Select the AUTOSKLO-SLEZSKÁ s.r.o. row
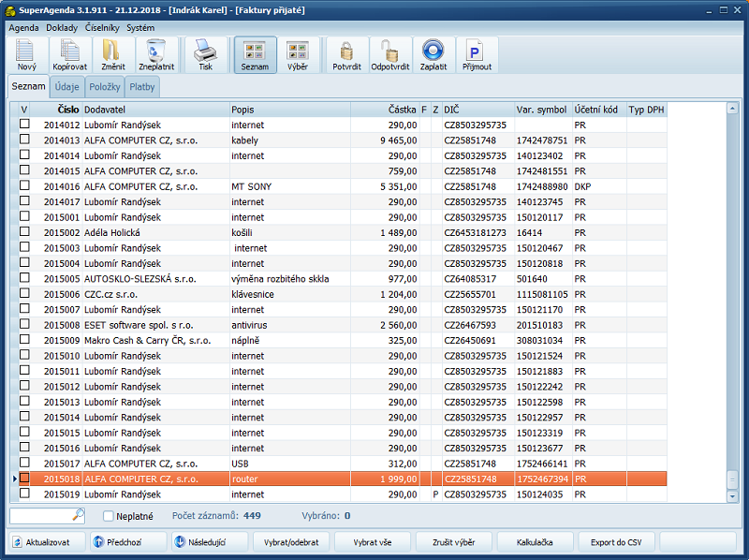The image size is (749, 560). point(338,278)
